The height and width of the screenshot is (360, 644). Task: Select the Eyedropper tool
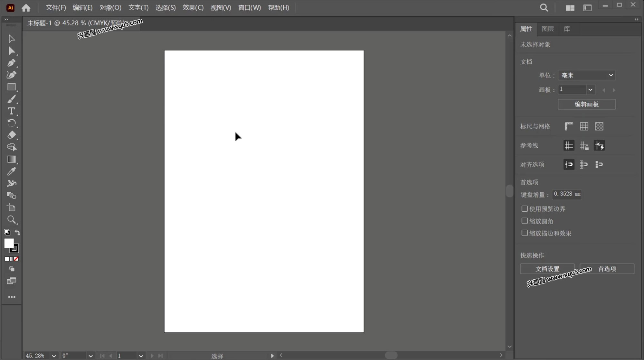pyautogui.click(x=12, y=171)
